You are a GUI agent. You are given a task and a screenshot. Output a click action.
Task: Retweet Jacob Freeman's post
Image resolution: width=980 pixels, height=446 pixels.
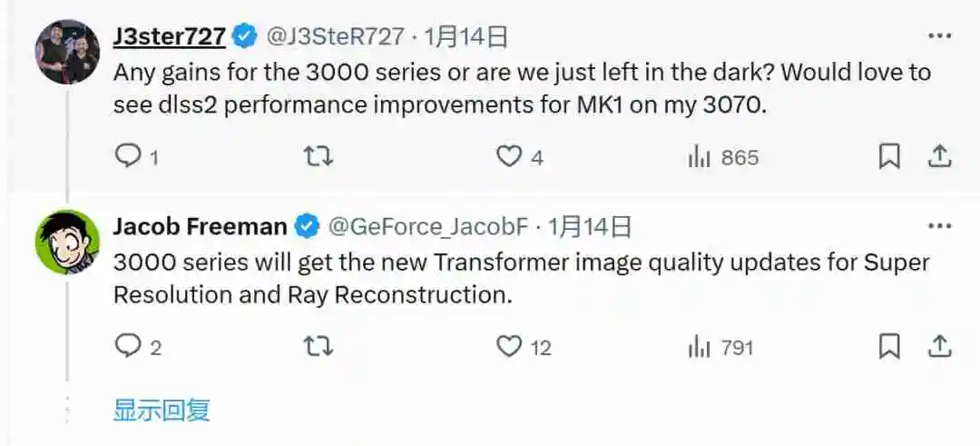(318, 346)
